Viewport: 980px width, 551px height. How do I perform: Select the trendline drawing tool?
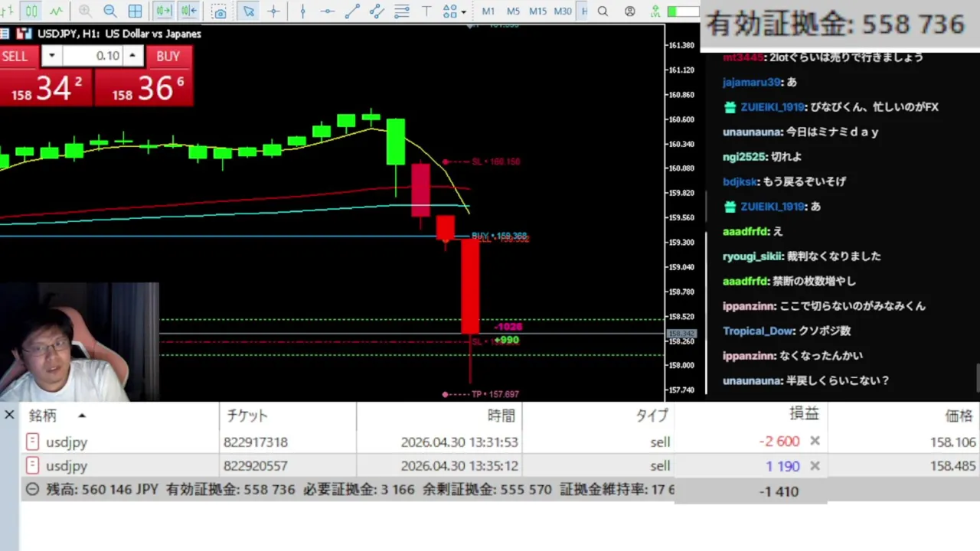pos(352,11)
